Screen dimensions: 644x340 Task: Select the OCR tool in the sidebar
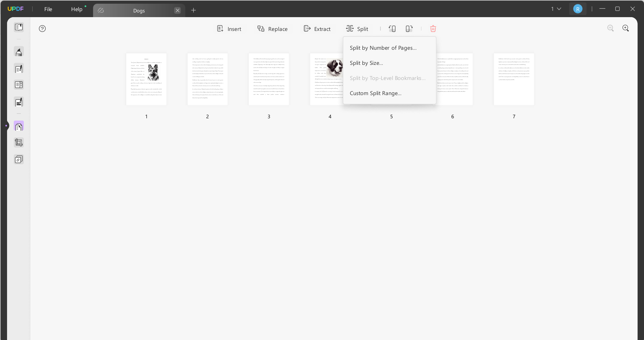pyautogui.click(x=19, y=159)
